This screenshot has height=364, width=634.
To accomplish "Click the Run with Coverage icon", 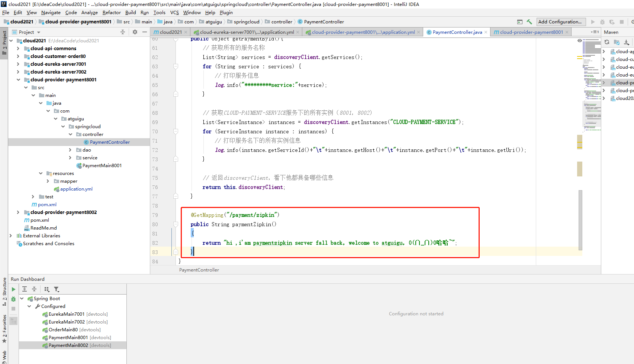I will (612, 22).
